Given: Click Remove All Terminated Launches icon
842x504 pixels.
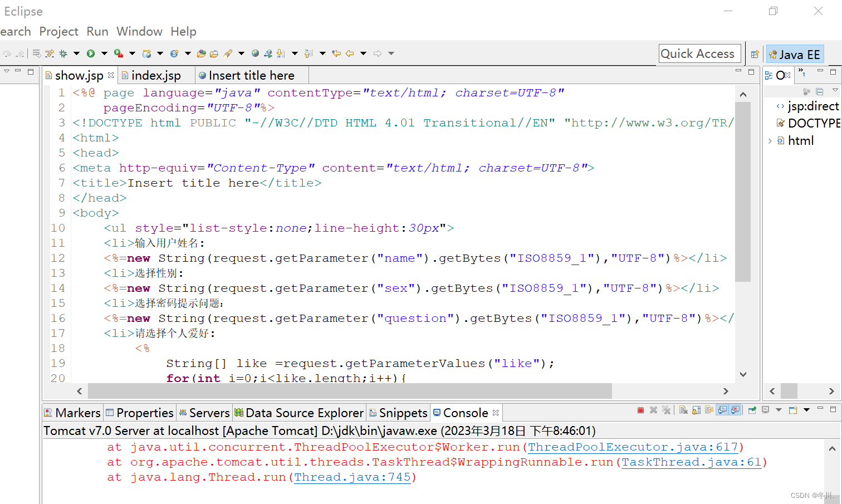Looking at the screenshot, I should point(667,410).
